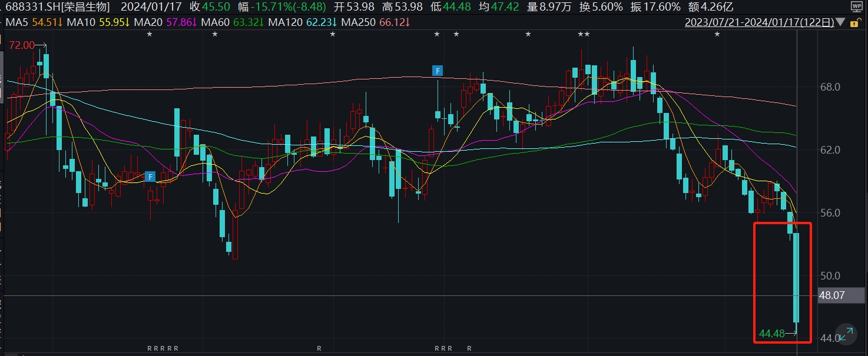This screenshot has width=868, height=356.
Task: Click the WP icon in top-right corner
Action: pos(856,7)
